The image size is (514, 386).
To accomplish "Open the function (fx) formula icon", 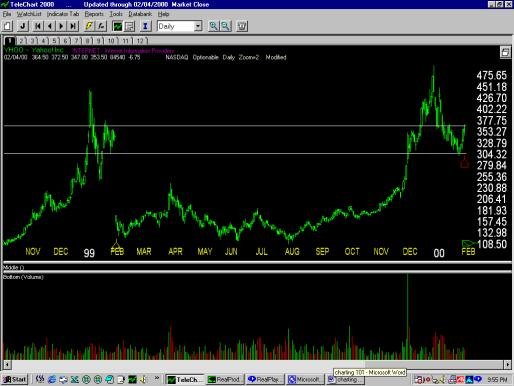I will (101, 26).
